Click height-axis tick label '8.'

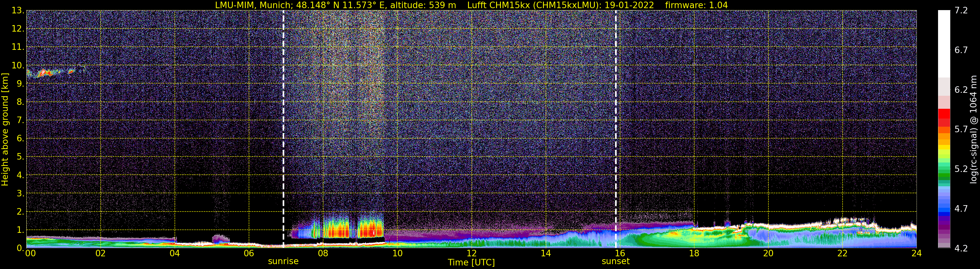[x=20, y=102]
